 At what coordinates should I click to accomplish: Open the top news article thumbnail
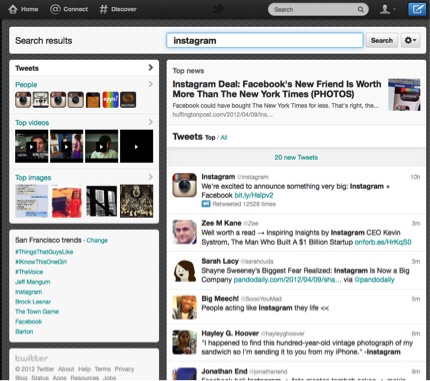[x=404, y=95]
